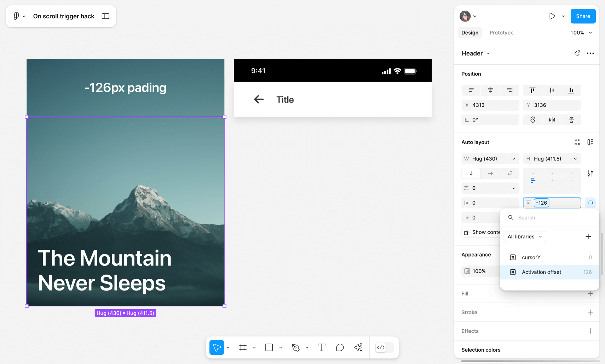The height and width of the screenshot is (364, 605).
Task: Switch to the Prototype tab
Action: [501, 33]
